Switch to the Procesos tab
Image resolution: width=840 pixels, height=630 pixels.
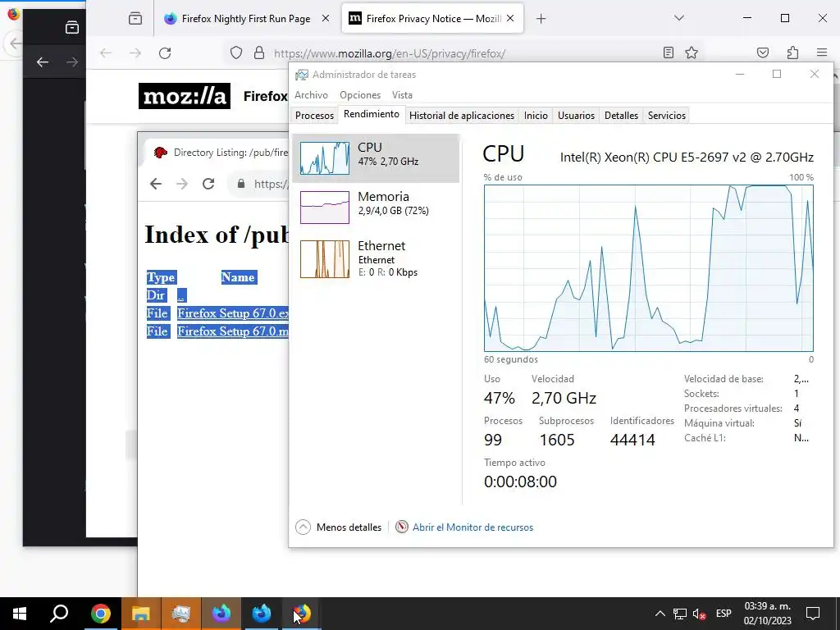(x=314, y=115)
